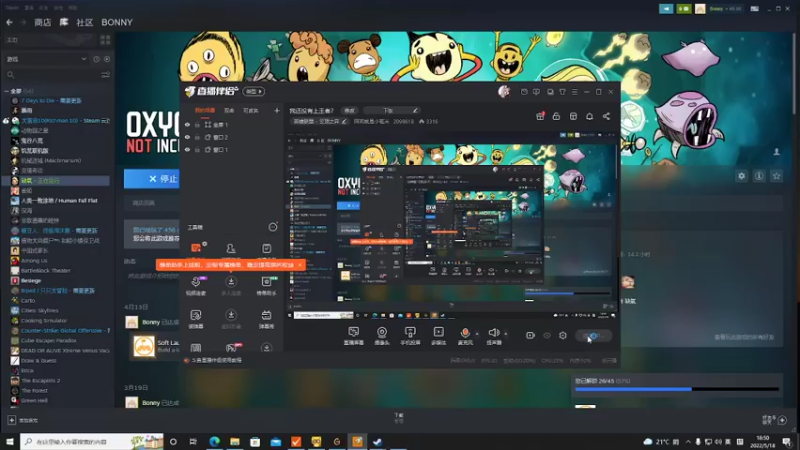800x450 pixels.
Task: Lock the 全屏 1 source
Action: (197, 124)
